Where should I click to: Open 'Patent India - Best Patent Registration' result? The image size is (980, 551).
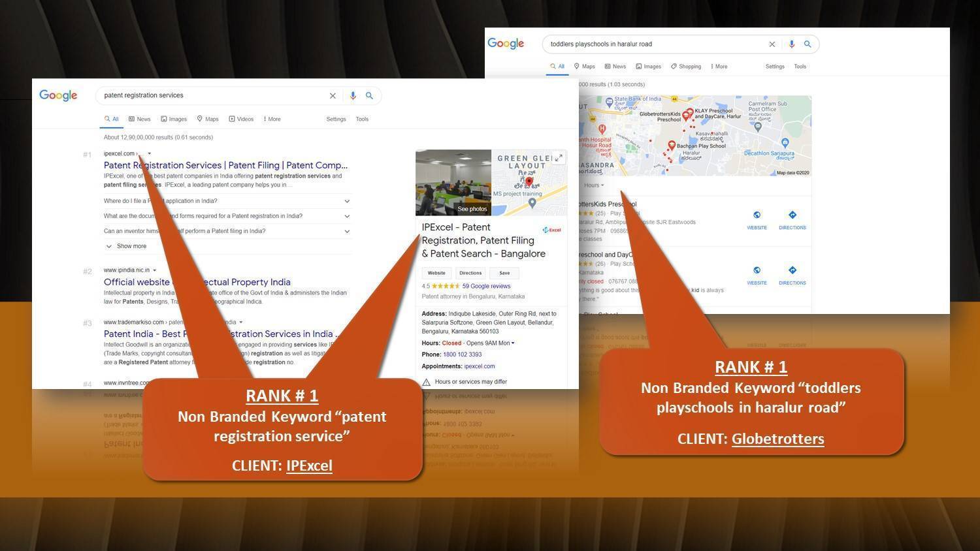click(221, 334)
